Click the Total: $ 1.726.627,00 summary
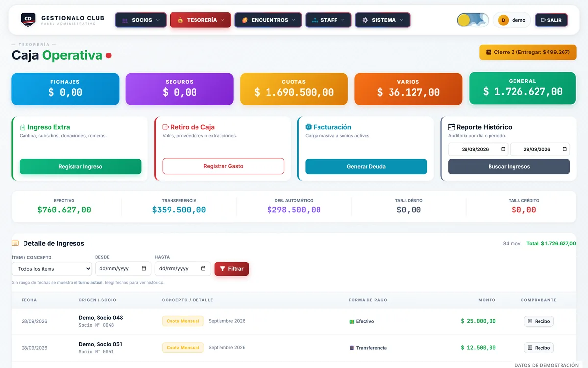This screenshot has width=588, height=368. click(x=551, y=243)
